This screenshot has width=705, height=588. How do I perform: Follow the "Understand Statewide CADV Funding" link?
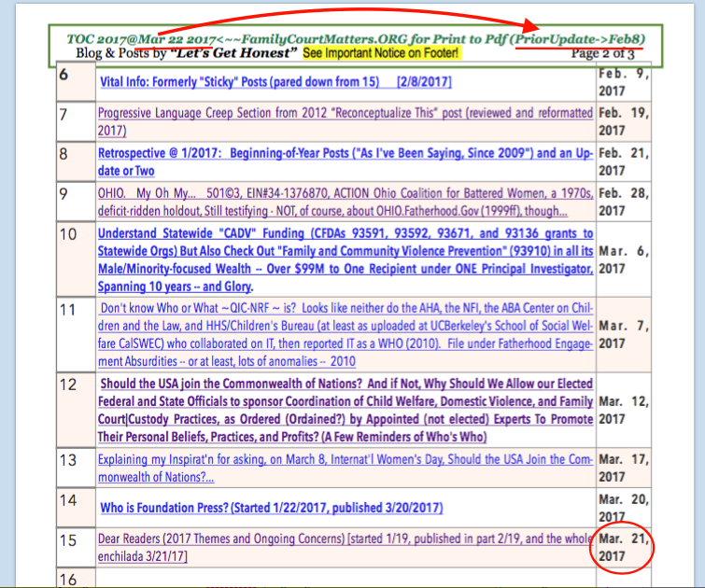coord(345,251)
